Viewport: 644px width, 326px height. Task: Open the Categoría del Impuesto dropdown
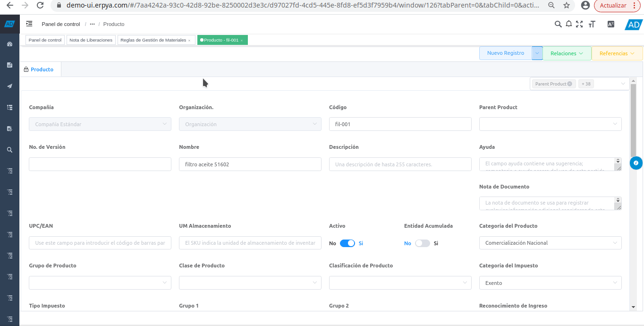[x=550, y=283]
